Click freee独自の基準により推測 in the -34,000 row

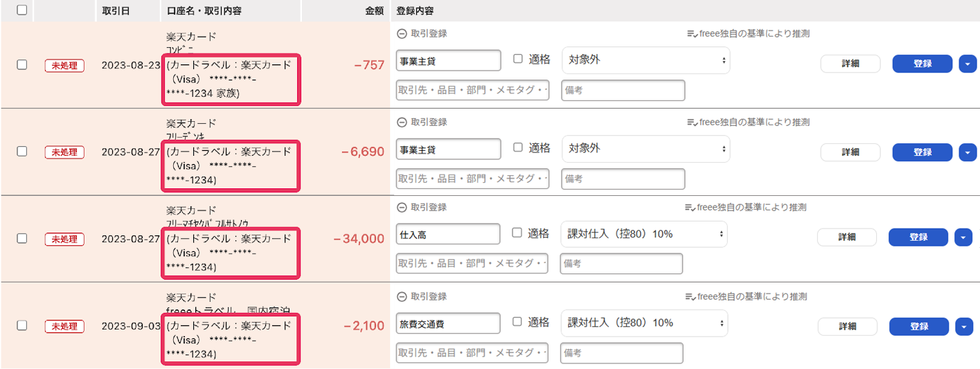coord(746,207)
